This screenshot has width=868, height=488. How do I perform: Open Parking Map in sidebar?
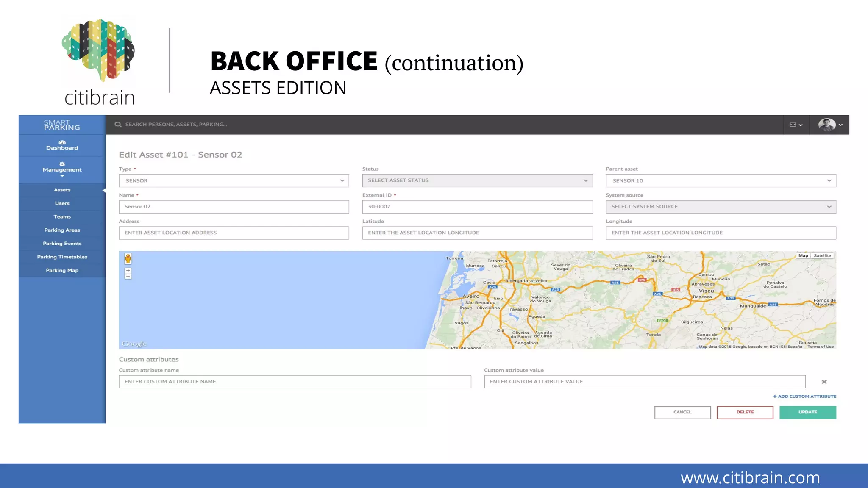click(x=62, y=270)
